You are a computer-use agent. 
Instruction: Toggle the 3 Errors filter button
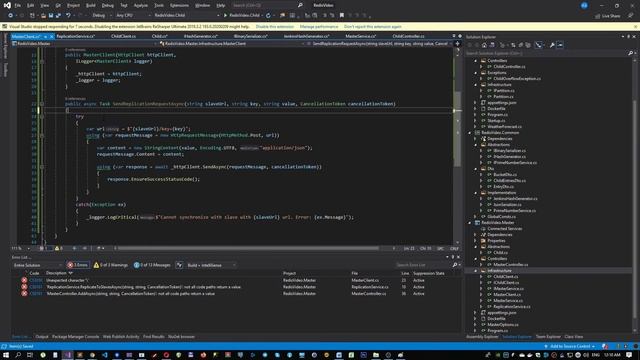[x=78, y=265]
